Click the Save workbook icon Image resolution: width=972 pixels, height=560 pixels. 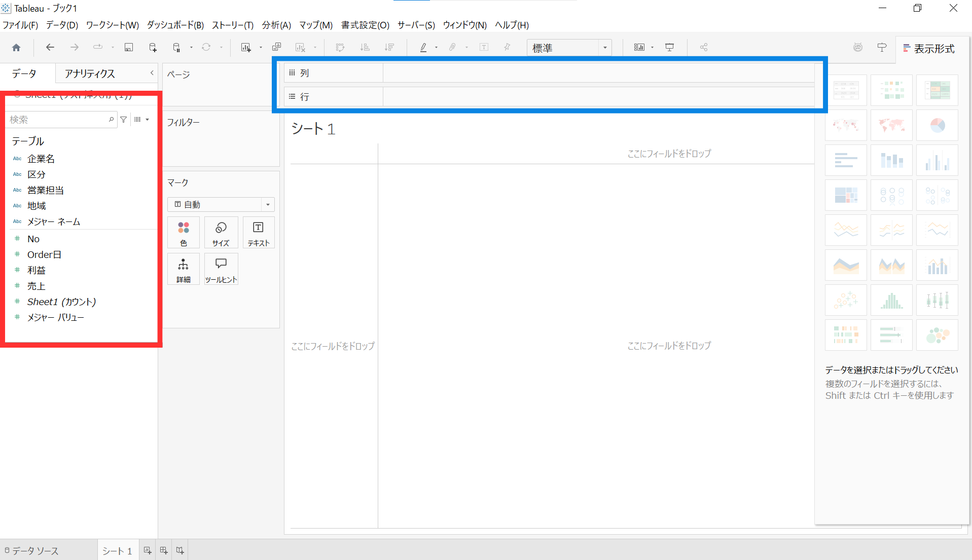click(129, 48)
